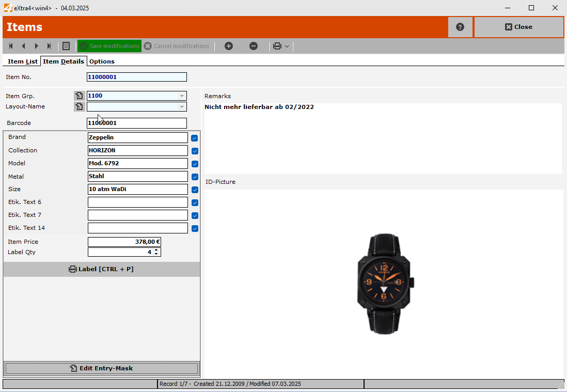The image size is (567, 392).
Task: Open the Layout-Name dropdown
Action: tap(182, 107)
